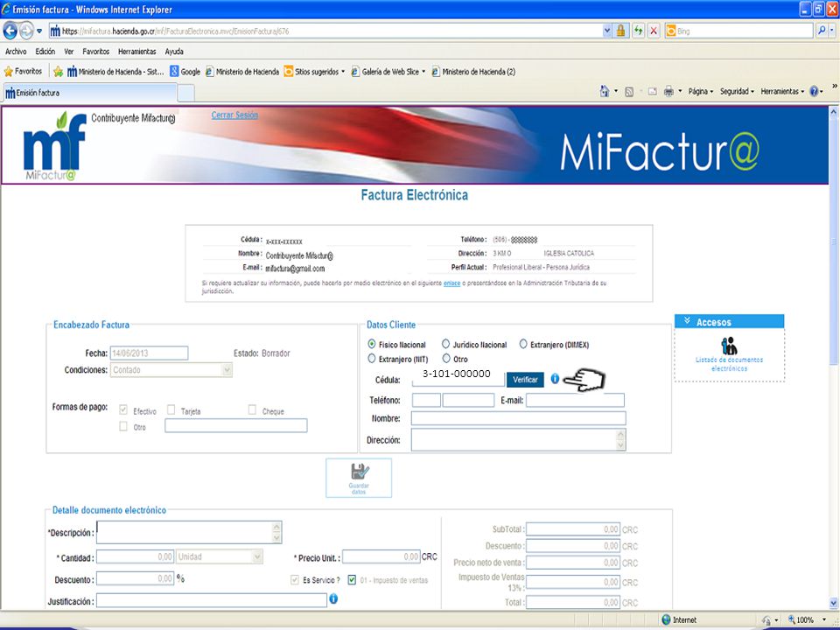Click the info icon next to Justificación field
Image resolution: width=840 pixels, height=630 pixels.
click(333, 598)
